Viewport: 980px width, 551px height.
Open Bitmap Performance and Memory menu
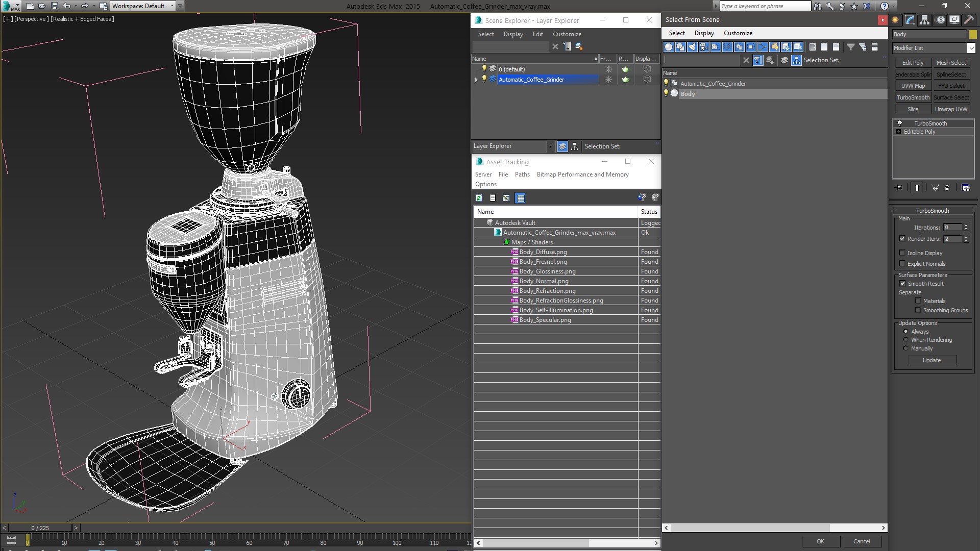pyautogui.click(x=582, y=174)
